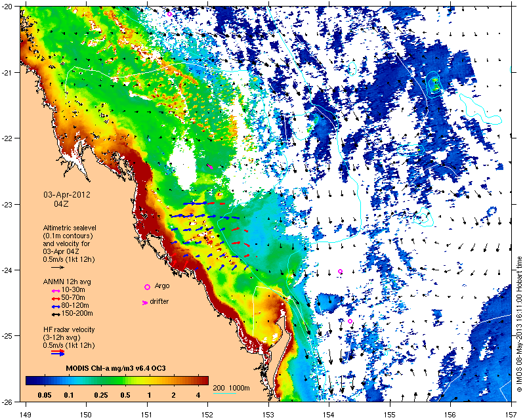The height and width of the screenshot is (420, 525).
Task: Click the 151 longitude axis label
Action: [x=147, y=415]
